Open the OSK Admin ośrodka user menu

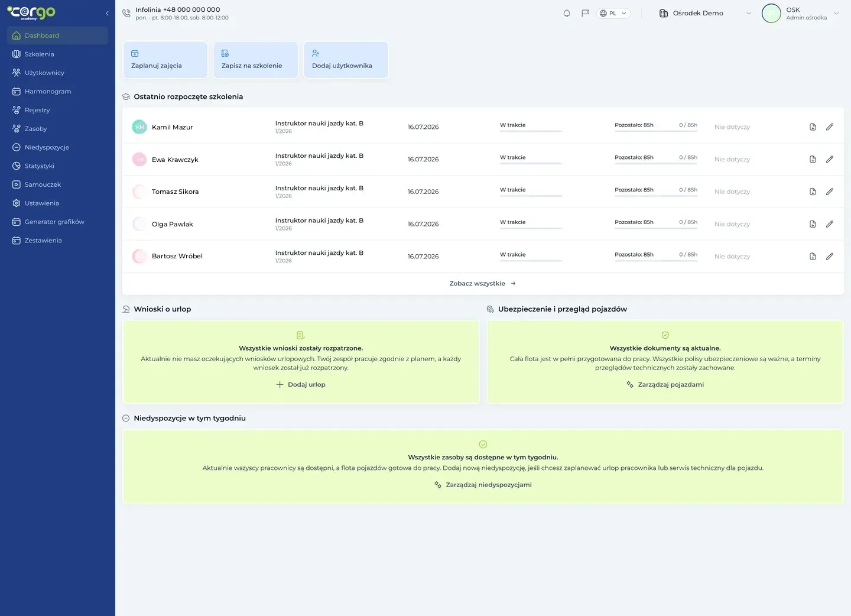pos(801,13)
